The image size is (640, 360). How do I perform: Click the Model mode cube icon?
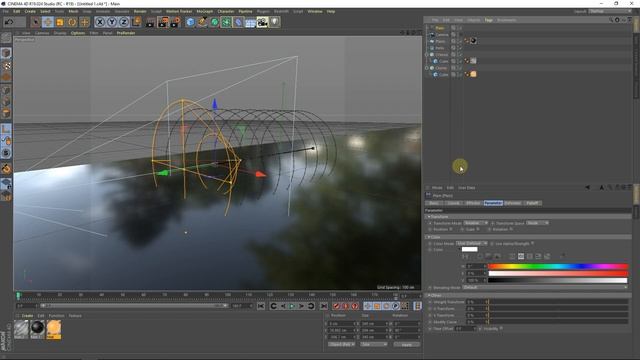click(x=6, y=53)
